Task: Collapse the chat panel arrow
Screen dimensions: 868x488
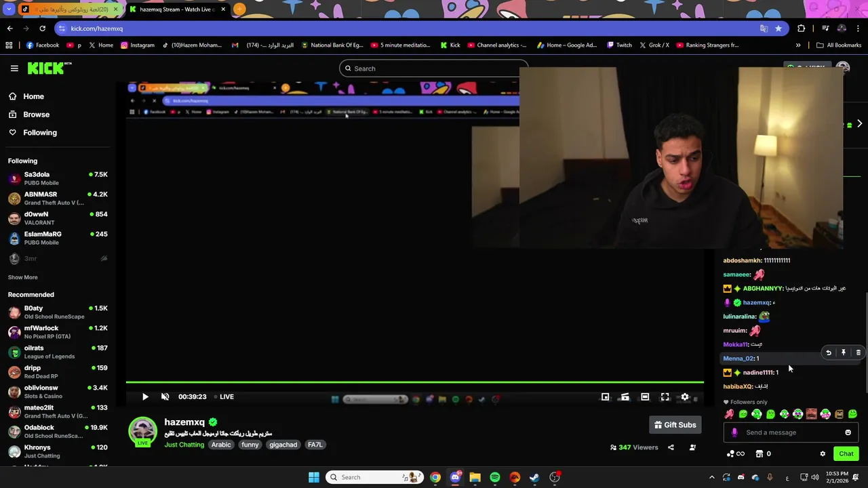Action: pyautogui.click(x=859, y=124)
